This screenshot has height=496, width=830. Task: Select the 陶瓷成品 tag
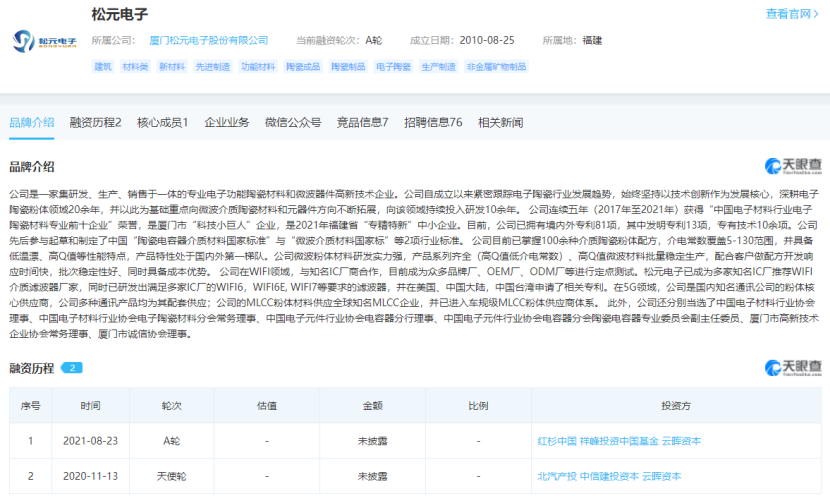[x=303, y=67]
